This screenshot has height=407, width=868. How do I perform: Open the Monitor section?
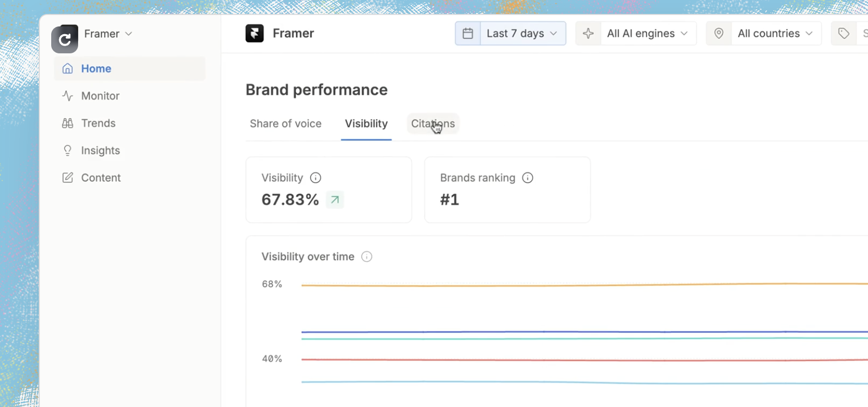coord(130,96)
